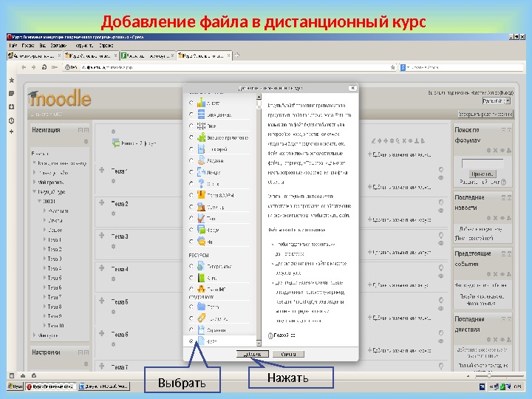Expand Тема 1 node in Навигация tree

coord(45,239)
